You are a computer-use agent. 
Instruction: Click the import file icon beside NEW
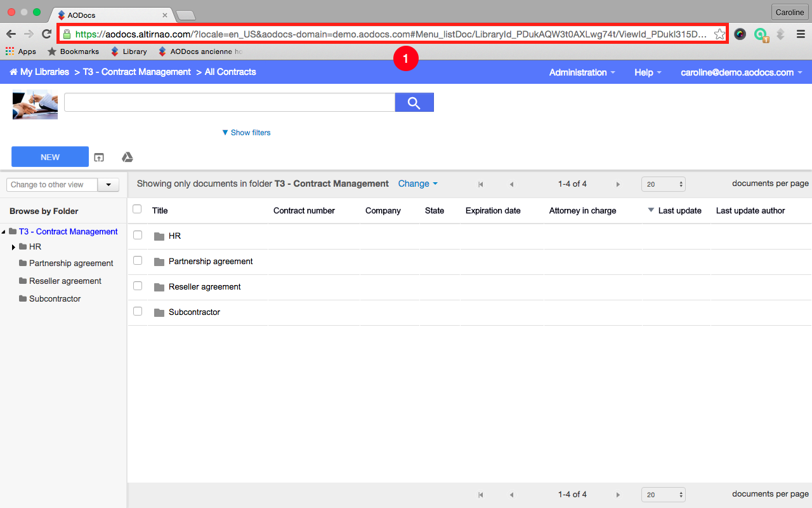(x=99, y=157)
